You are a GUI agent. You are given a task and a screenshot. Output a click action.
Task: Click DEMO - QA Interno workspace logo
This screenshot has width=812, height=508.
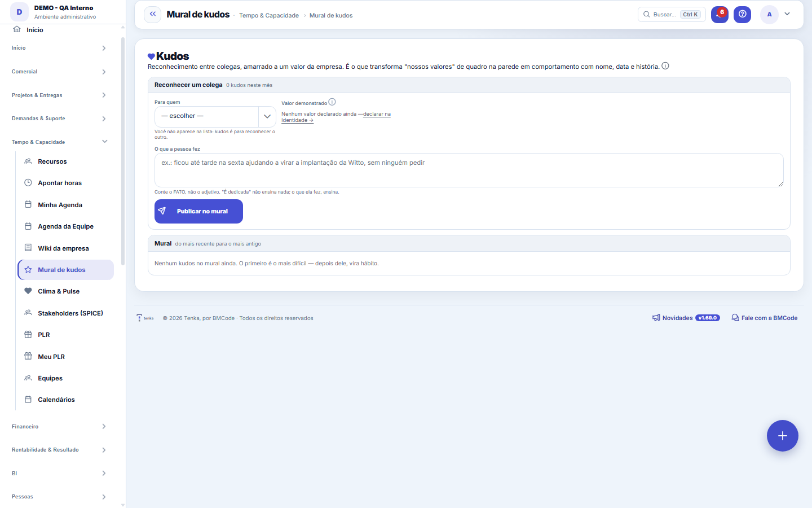(20, 12)
